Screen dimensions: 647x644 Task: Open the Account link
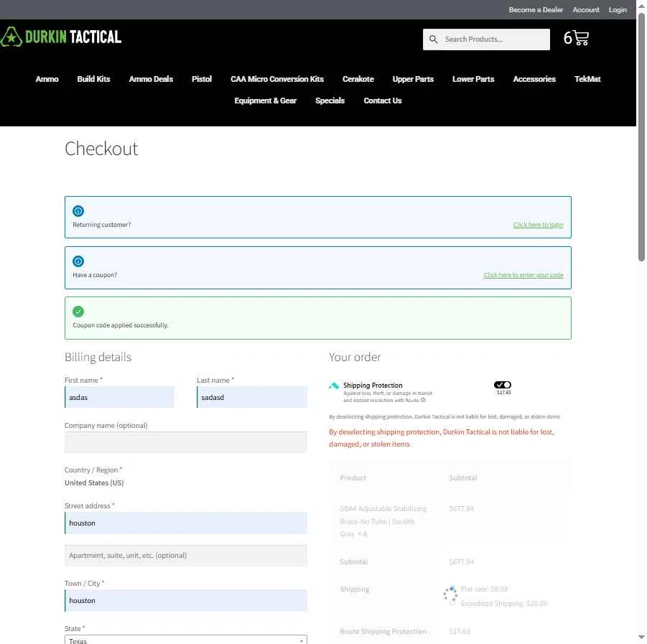586,10
